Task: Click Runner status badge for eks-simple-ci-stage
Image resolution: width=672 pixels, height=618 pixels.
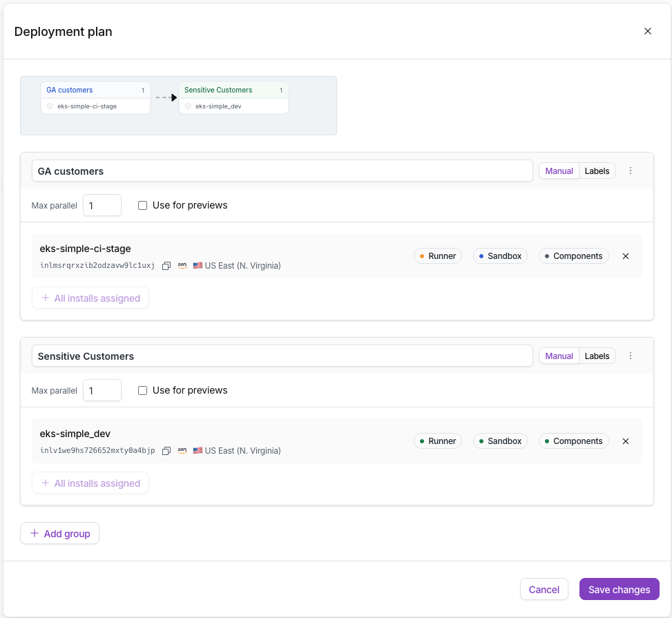Action: (x=438, y=256)
